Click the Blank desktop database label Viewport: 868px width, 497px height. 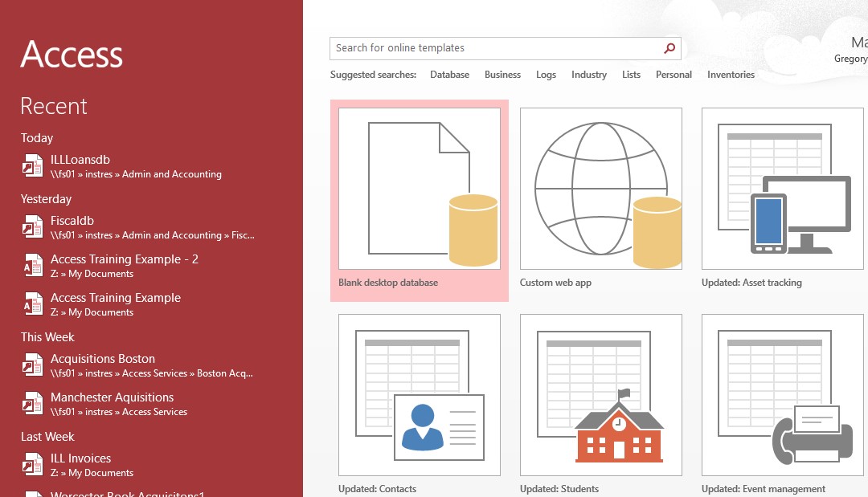point(388,283)
